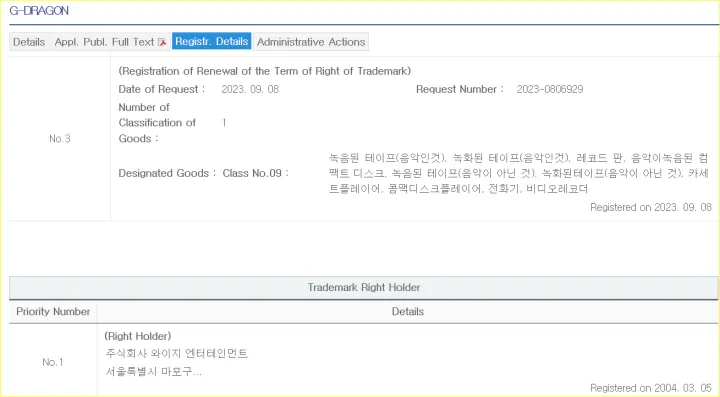Select request number 2023-0806929
Screen dimensions: 720x397
550,89
